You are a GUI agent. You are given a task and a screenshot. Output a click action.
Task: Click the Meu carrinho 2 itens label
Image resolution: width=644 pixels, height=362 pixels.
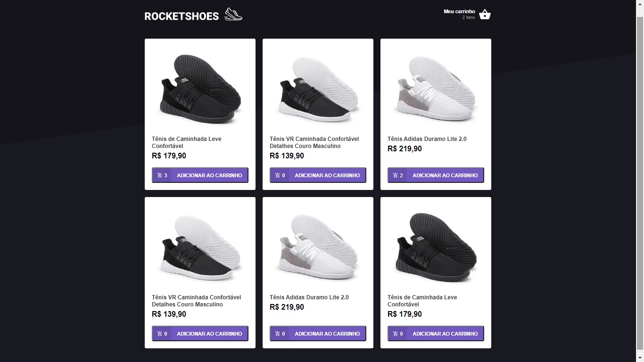458,14
